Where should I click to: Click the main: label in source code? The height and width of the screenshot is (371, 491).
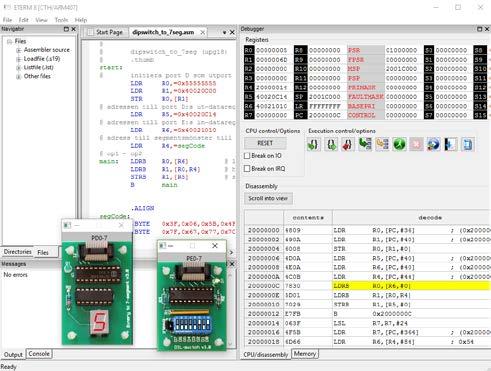109,161
